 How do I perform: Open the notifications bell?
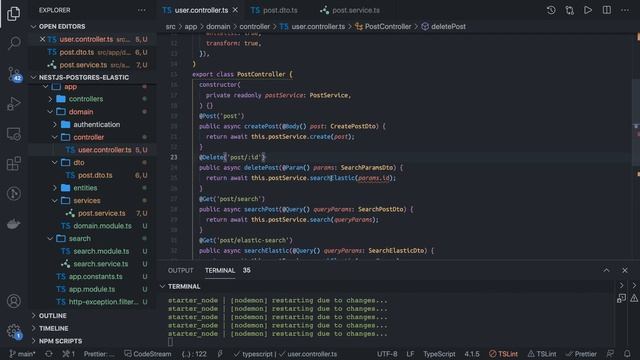point(627,354)
